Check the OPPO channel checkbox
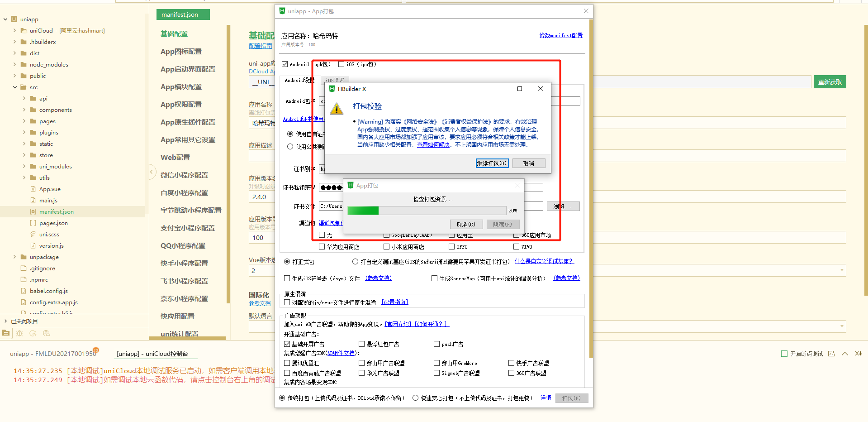 coord(451,247)
